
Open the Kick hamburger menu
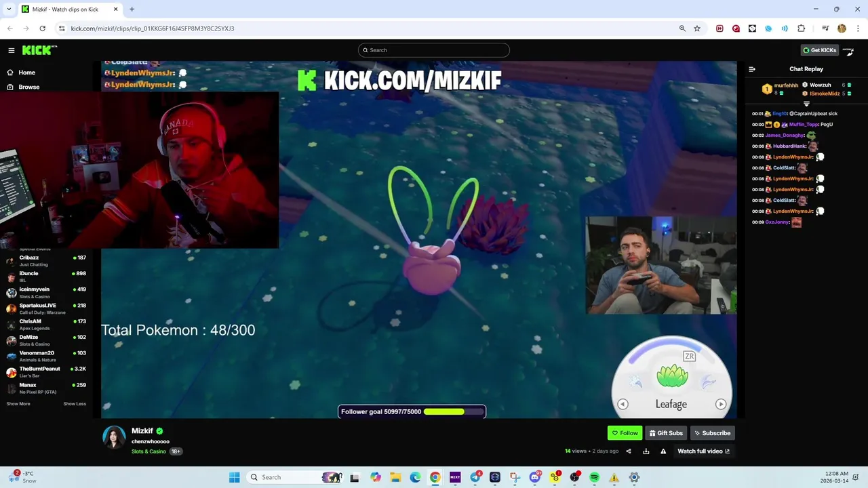[x=12, y=50]
